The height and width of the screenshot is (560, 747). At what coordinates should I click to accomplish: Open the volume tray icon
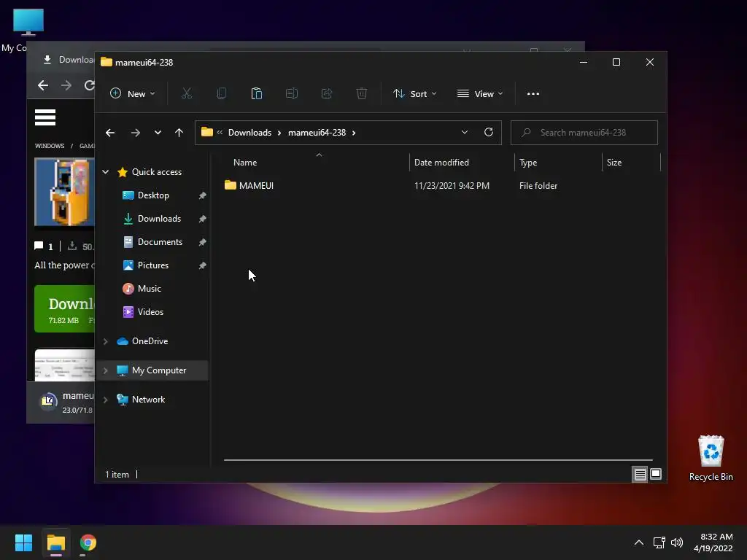[676, 542]
